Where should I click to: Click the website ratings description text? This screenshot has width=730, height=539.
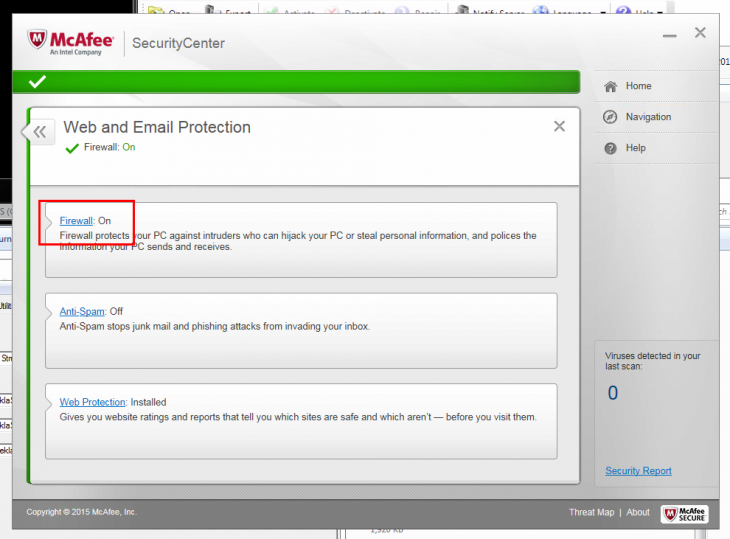(298, 417)
